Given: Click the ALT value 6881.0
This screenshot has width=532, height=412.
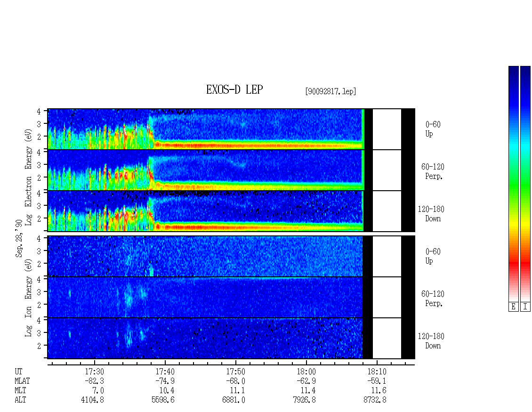Looking at the screenshot, I should (234, 400).
